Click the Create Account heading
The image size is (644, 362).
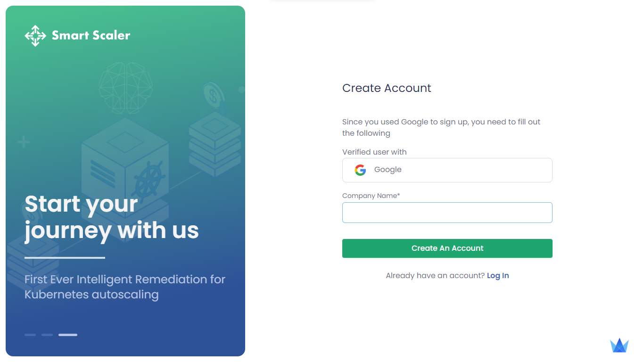click(387, 88)
